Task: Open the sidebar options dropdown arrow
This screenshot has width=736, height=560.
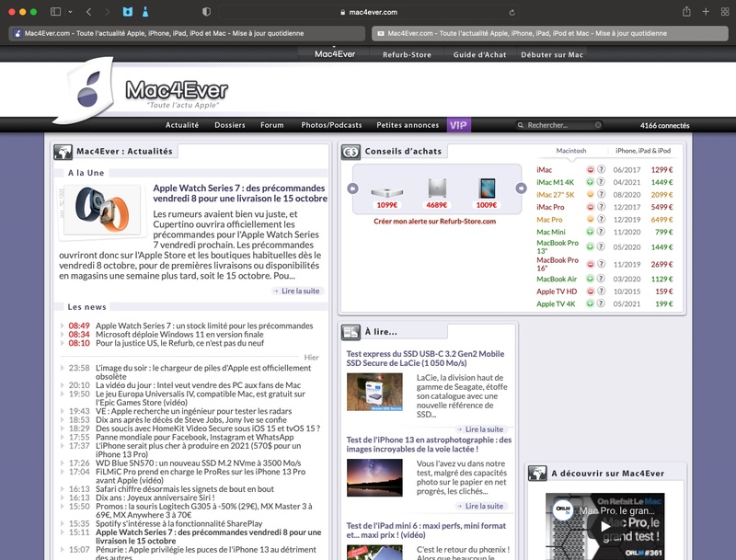Action: tap(71, 12)
